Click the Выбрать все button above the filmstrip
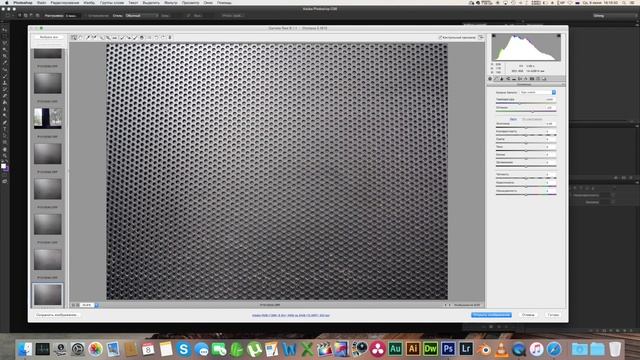The height and width of the screenshot is (360, 640). point(49,37)
